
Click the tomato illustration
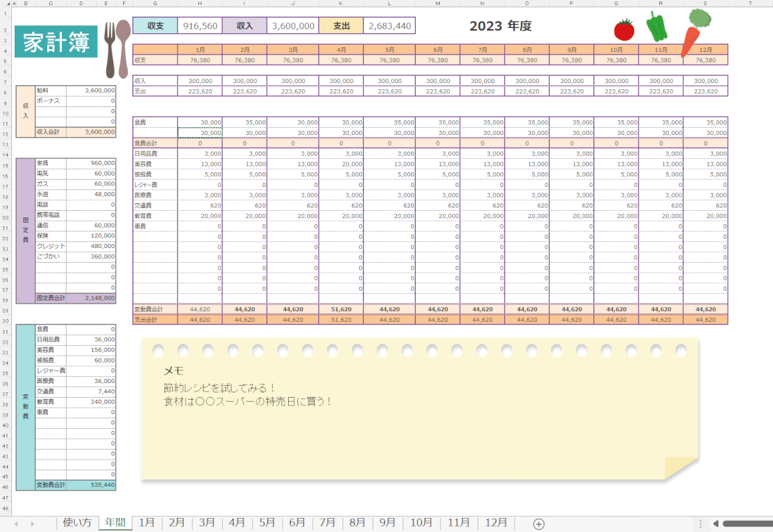(x=624, y=29)
